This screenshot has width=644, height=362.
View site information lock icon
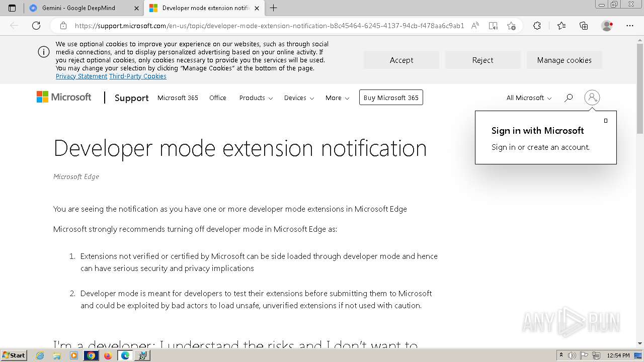63,26
